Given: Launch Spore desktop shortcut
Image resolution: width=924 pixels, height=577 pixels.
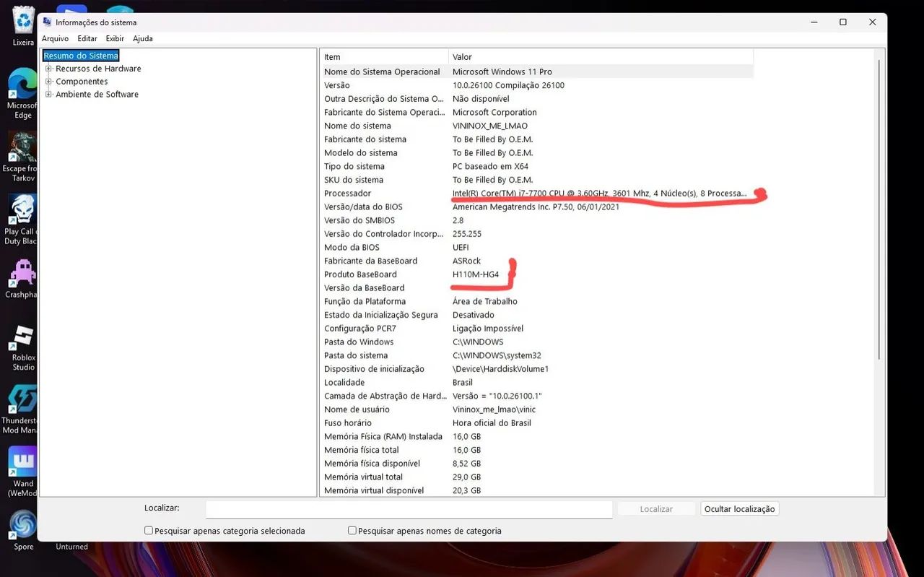Looking at the screenshot, I should click(23, 529).
